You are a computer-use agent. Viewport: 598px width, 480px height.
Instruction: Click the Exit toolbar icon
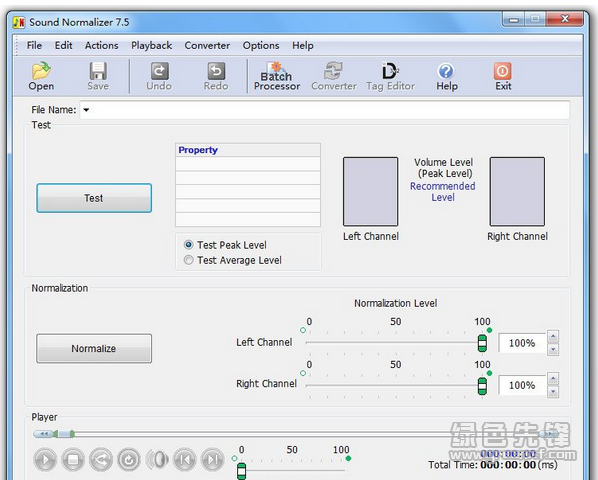pyautogui.click(x=503, y=76)
